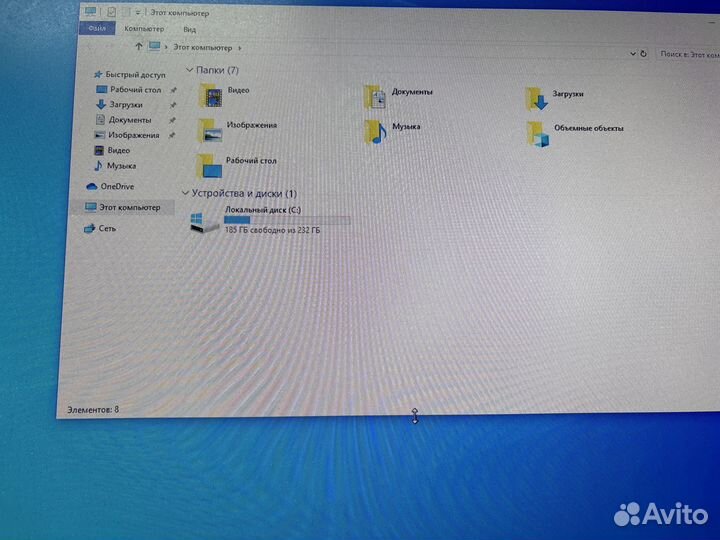Click the computer icon in the title bar
Viewport: 720px width, 540px height.
point(90,11)
